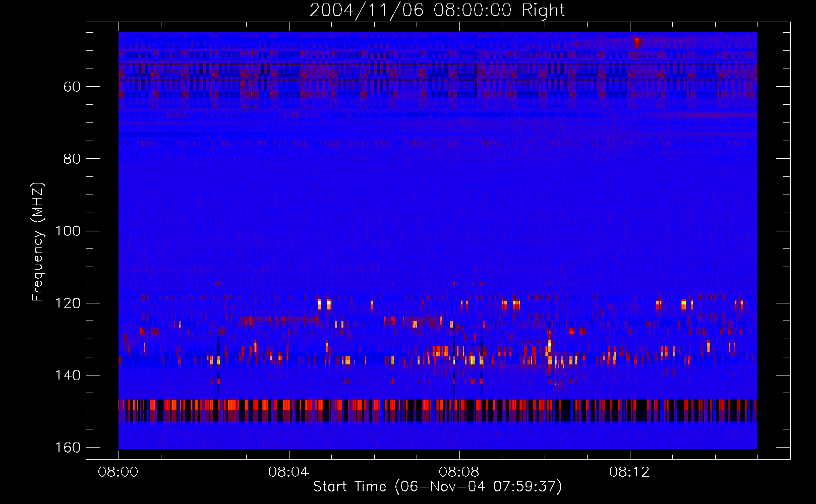Click the 80 frequency tick label
The width and height of the screenshot is (816, 504).
tap(72, 159)
